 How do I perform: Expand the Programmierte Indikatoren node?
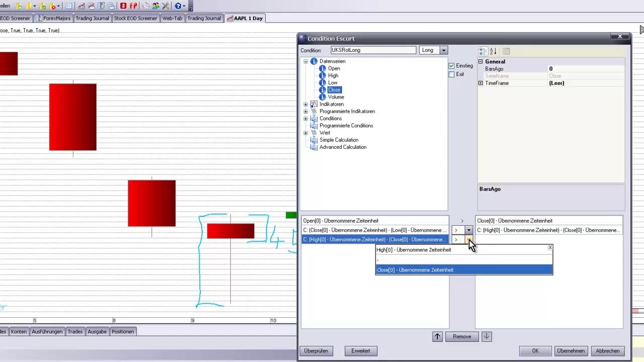305,111
